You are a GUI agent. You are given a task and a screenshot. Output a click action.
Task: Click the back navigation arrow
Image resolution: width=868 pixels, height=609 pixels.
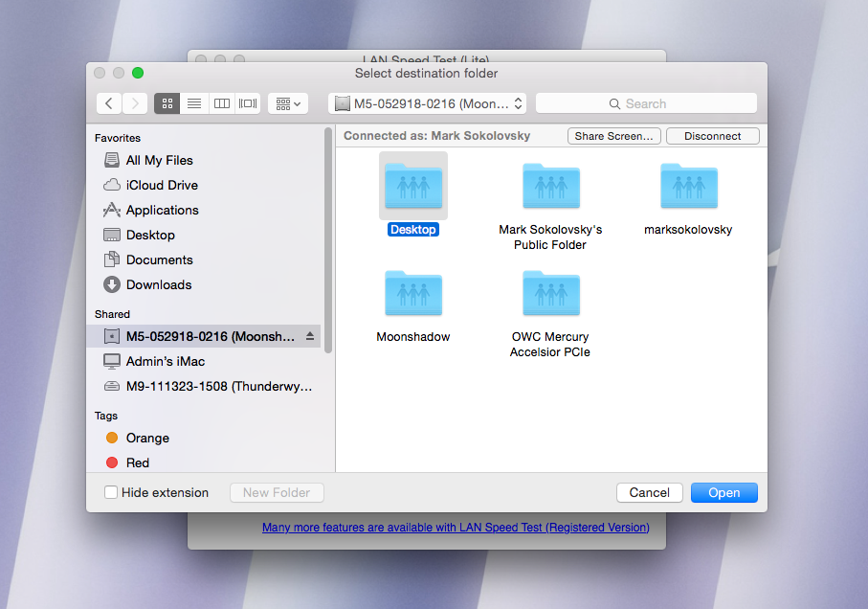pyautogui.click(x=109, y=103)
